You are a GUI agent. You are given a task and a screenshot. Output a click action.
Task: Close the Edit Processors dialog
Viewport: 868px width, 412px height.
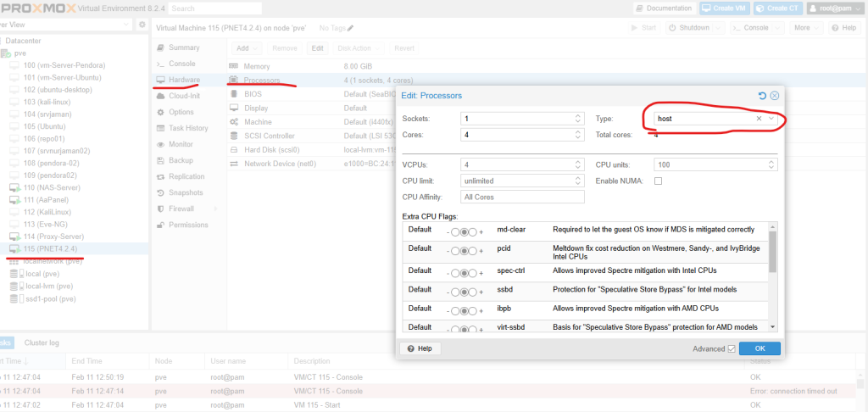pyautogui.click(x=774, y=96)
